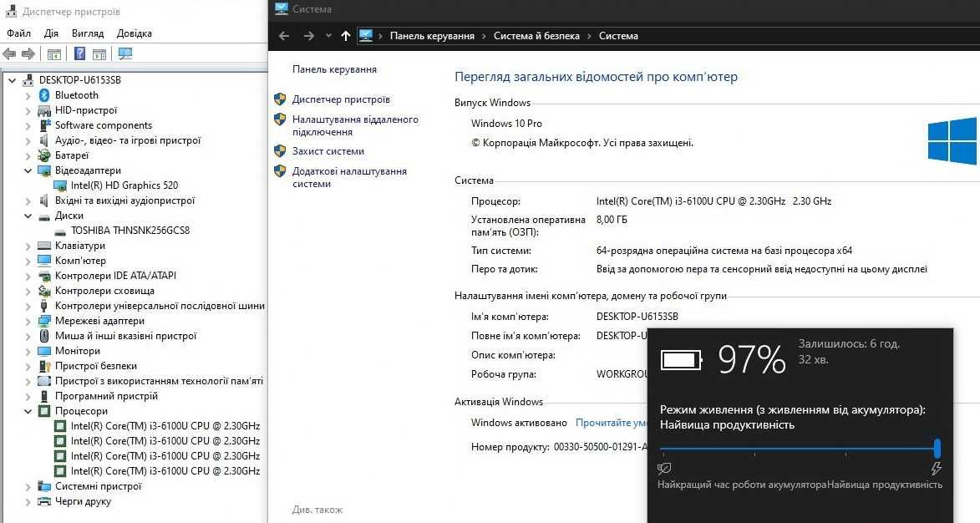Click the Панель керування sidebar heading link
The image size is (980, 523).
pyautogui.click(x=334, y=69)
